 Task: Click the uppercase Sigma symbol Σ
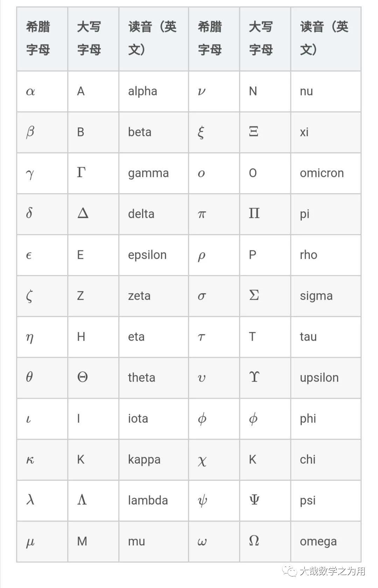(254, 295)
